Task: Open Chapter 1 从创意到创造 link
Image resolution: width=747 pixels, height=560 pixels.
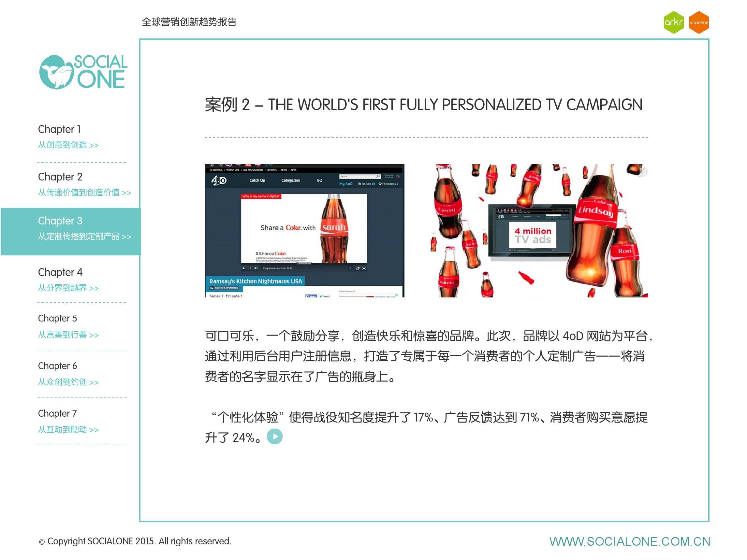Action: click(x=68, y=145)
